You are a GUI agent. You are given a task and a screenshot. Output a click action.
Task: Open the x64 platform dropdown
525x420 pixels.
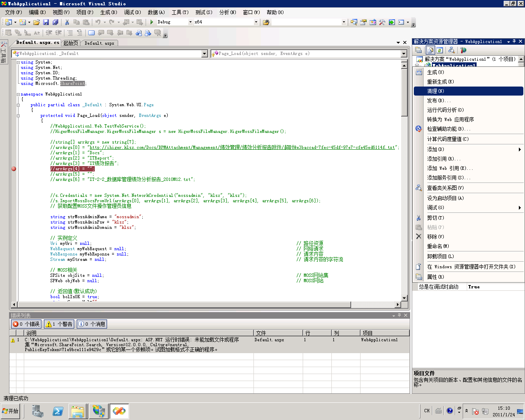click(x=256, y=22)
